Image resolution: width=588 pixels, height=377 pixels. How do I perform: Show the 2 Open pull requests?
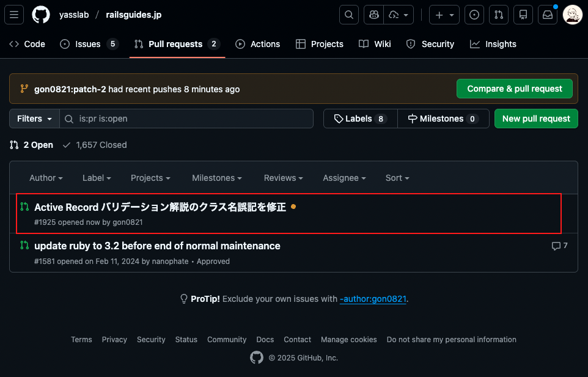(x=32, y=145)
